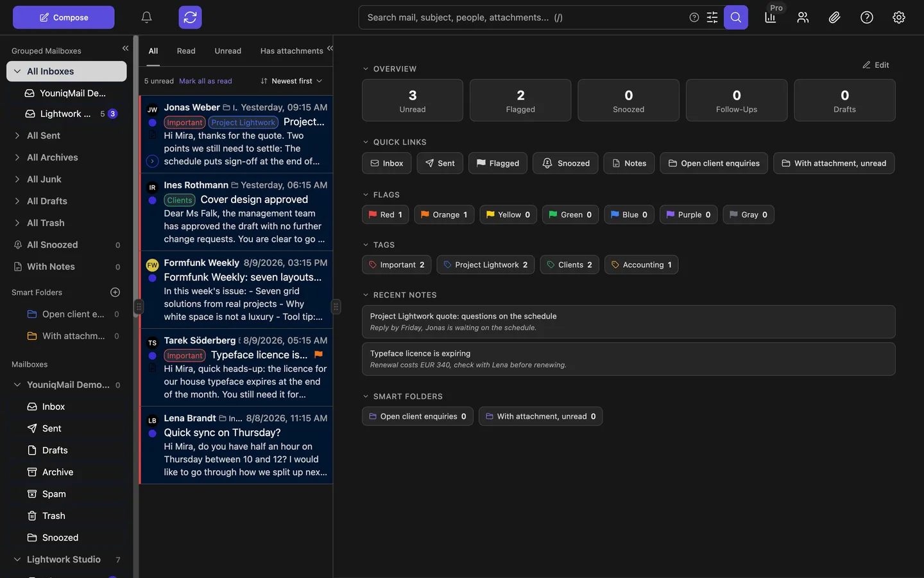This screenshot has height=578, width=924.
Task: Open the attachments paperclip icon
Action: 835,17
